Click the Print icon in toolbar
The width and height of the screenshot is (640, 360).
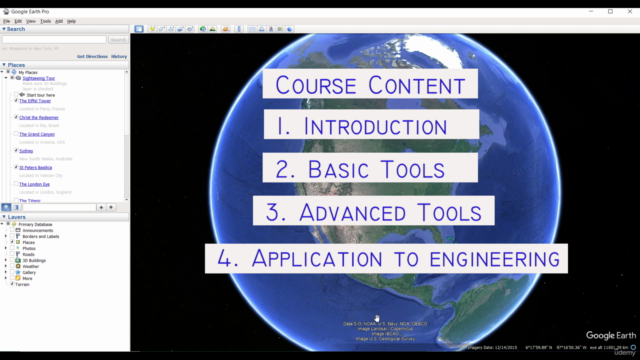(262, 29)
